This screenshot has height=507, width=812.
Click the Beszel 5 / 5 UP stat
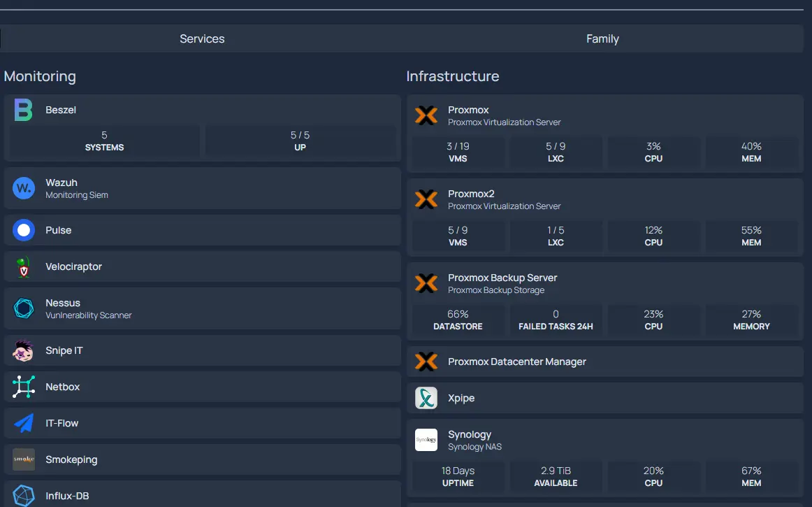300,141
